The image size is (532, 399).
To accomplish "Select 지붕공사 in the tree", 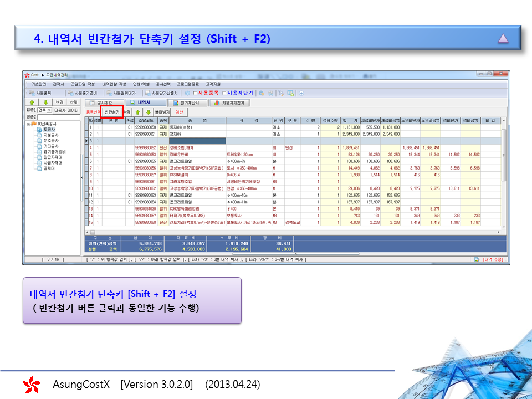I will [x=50, y=135].
